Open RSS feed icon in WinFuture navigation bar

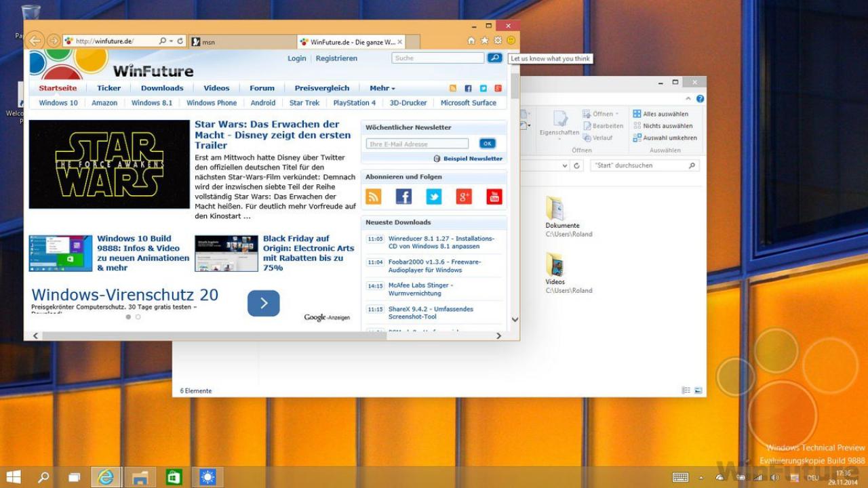[x=453, y=88]
